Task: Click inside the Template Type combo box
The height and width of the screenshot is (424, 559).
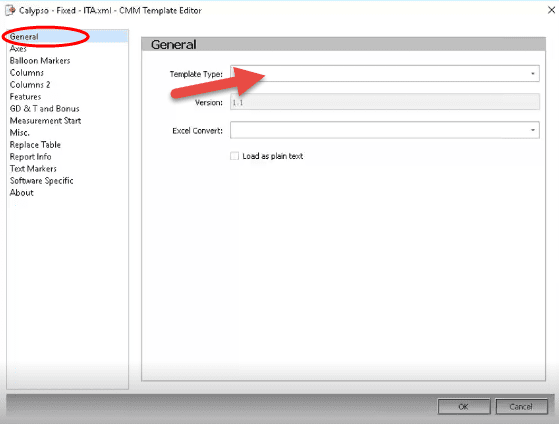Action: tap(384, 73)
